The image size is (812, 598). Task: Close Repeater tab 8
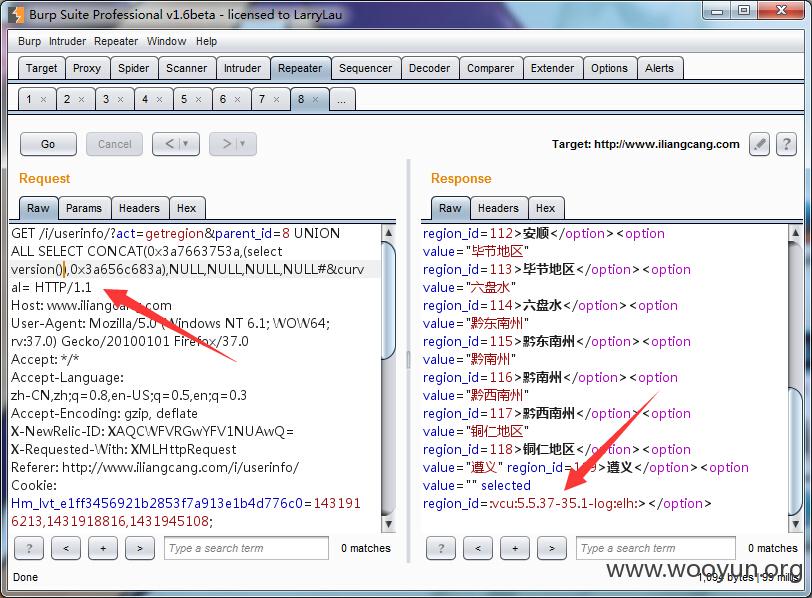coord(315,99)
